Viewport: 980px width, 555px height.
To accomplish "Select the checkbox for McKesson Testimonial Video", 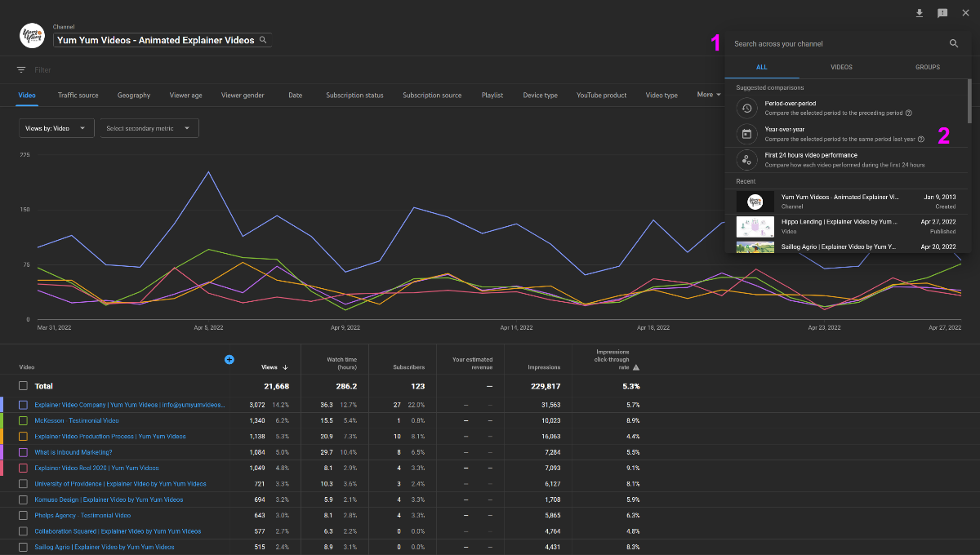I will click(x=22, y=420).
